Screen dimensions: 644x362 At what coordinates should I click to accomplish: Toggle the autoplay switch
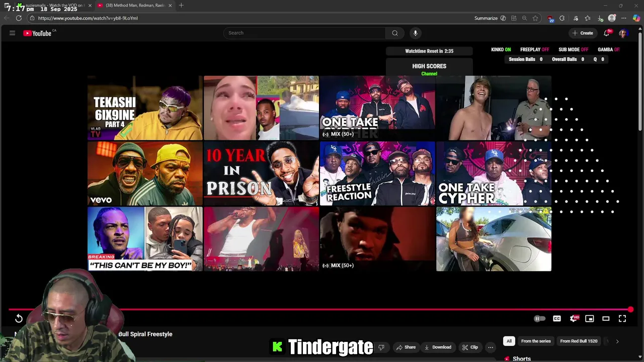[x=539, y=318]
